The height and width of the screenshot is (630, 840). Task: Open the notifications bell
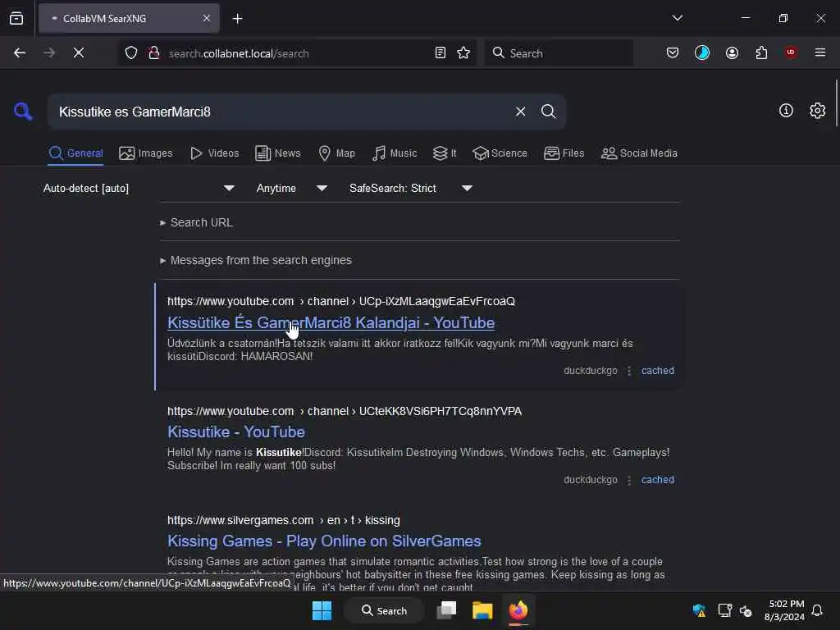click(817, 610)
